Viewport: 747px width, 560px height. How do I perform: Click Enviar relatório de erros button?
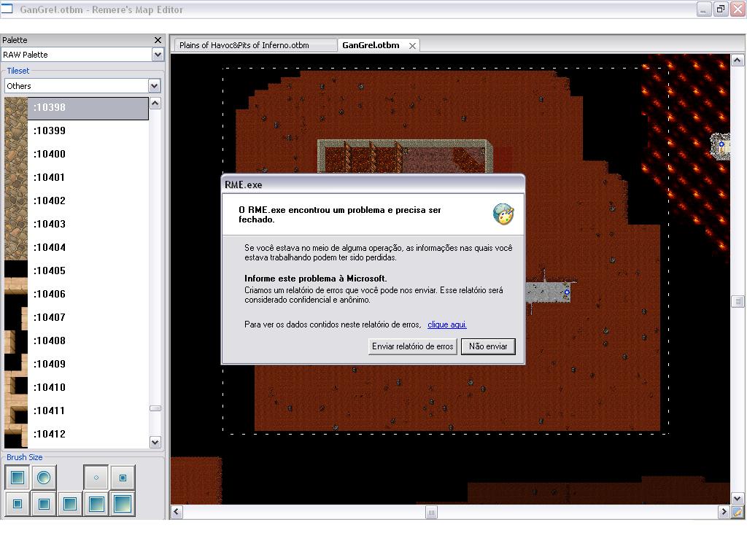click(x=413, y=346)
